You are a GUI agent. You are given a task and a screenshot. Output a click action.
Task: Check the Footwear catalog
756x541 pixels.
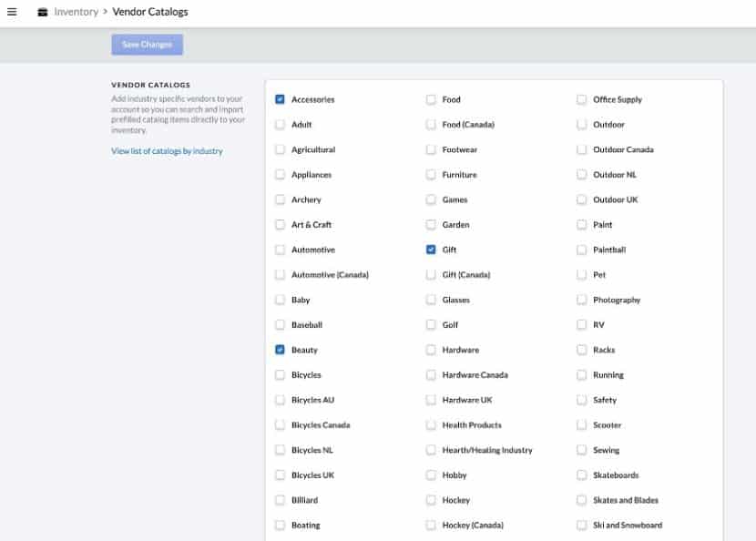(x=431, y=149)
